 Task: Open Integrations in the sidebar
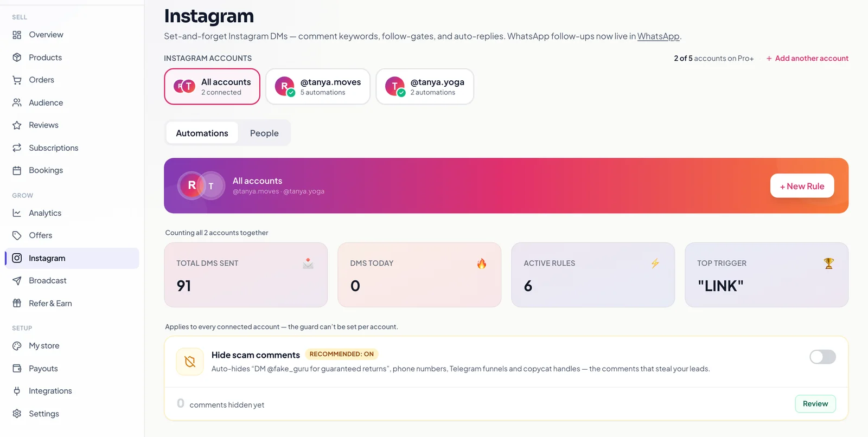click(x=72, y=391)
